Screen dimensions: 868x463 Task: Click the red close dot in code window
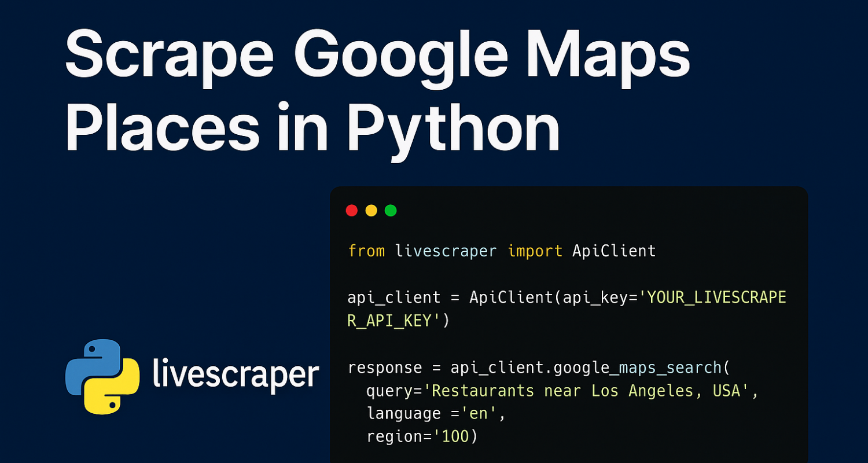point(351,211)
